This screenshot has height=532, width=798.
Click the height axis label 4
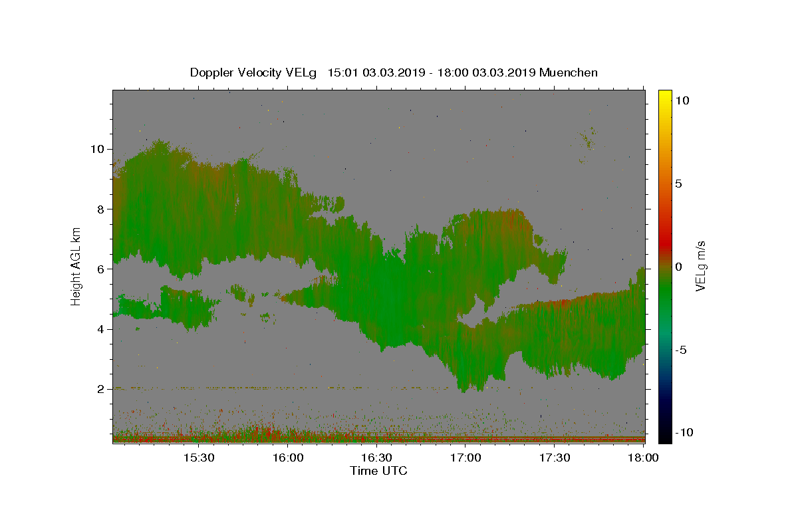click(102, 329)
